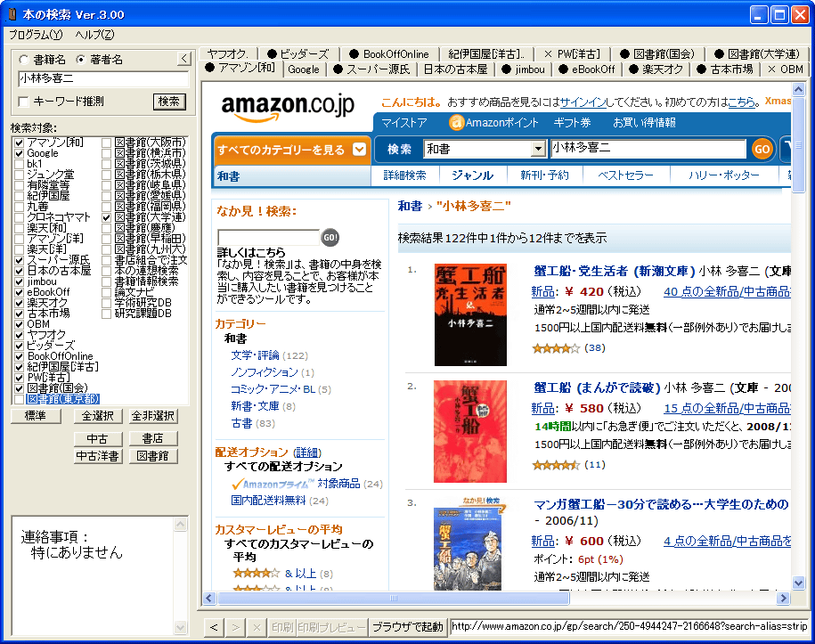Check the bk1 checkbox

(20, 164)
